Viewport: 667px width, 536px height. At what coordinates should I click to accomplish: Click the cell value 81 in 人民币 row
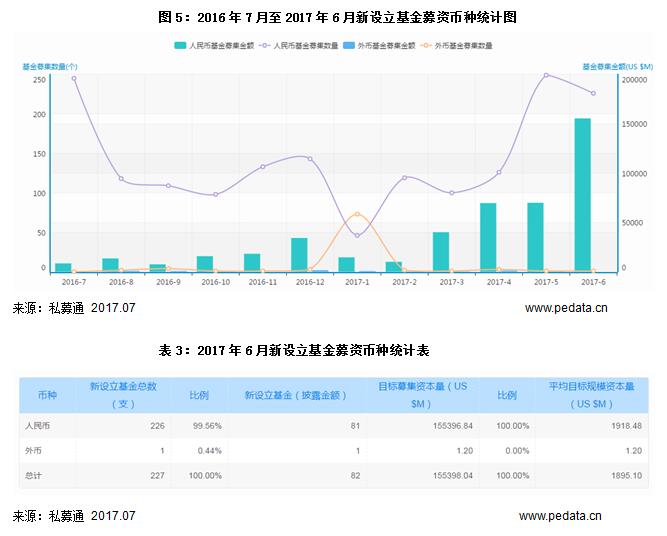(356, 425)
